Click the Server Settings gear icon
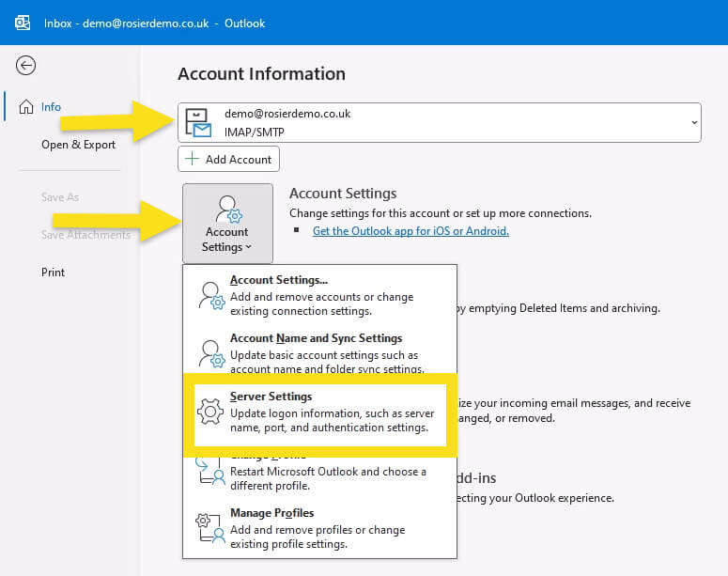The image size is (728, 576). (x=210, y=412)
